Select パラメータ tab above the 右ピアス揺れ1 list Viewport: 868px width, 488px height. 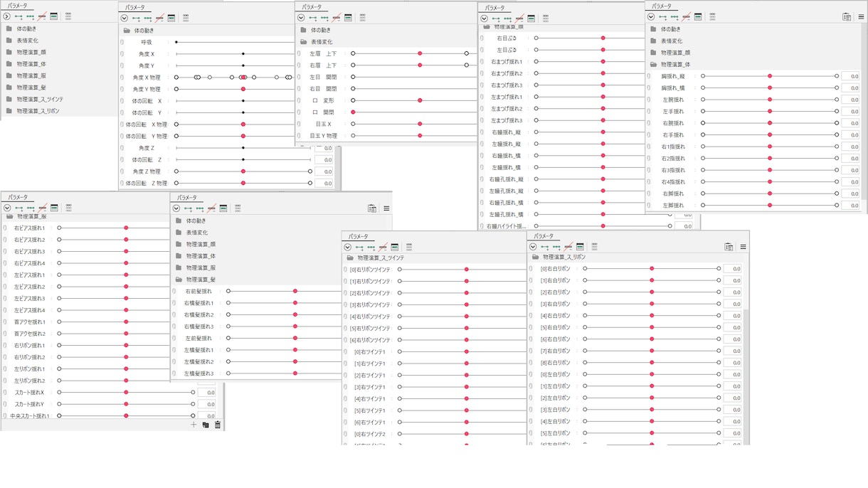pyautogui.click(x=18, y=197)
